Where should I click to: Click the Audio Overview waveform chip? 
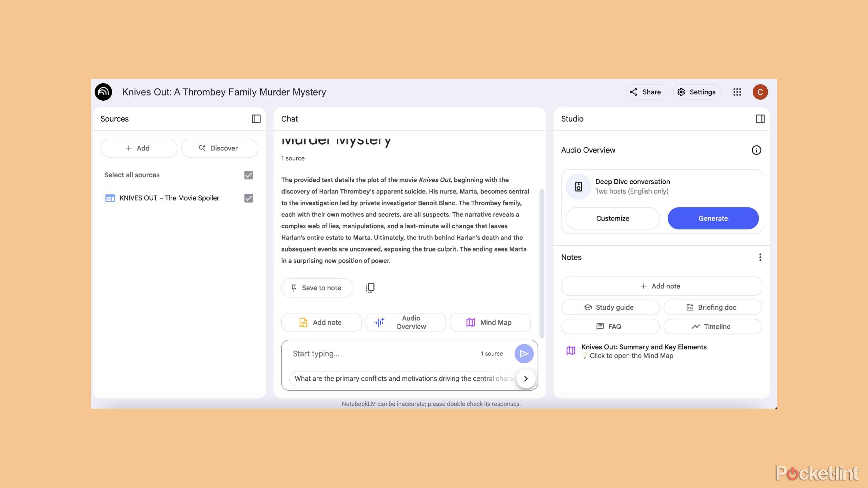point(406,322)
